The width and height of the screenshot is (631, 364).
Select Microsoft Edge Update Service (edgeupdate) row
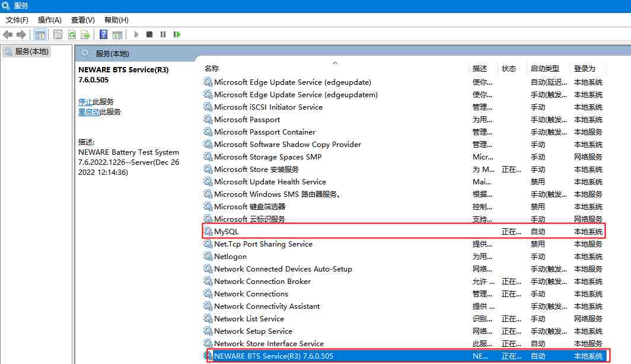(403, 82)
